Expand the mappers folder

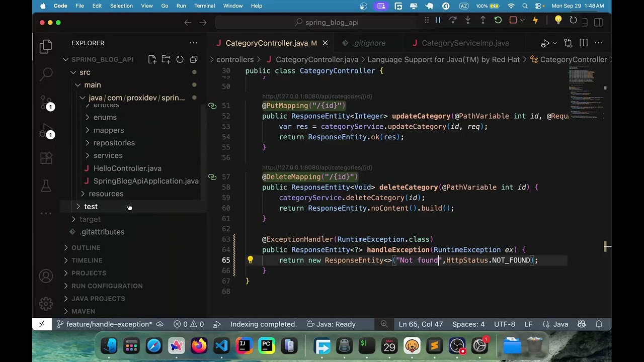pyautogui.click(x=88, y=130)
